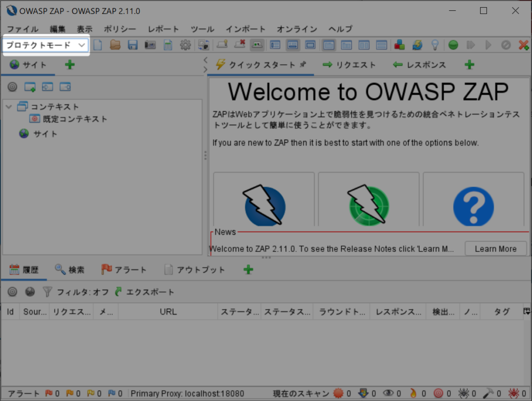Open the Options gear icon
The image size is (532, 401).
pos(185,45)
